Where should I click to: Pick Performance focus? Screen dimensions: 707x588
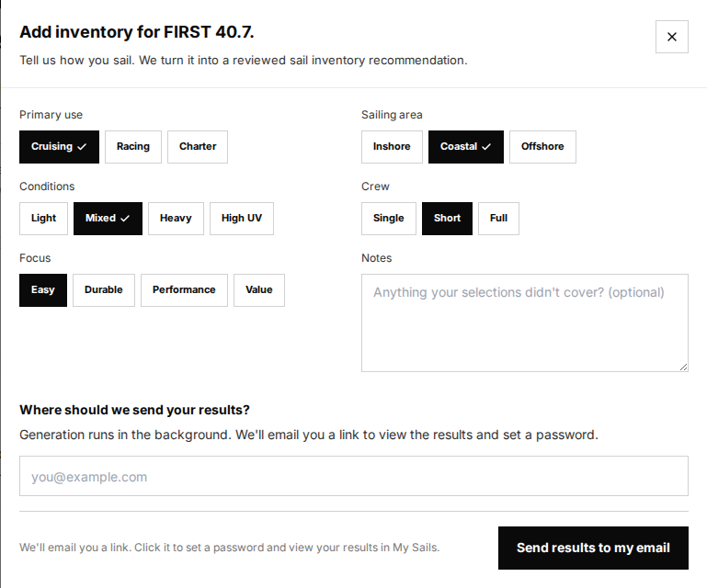point(184,290)
